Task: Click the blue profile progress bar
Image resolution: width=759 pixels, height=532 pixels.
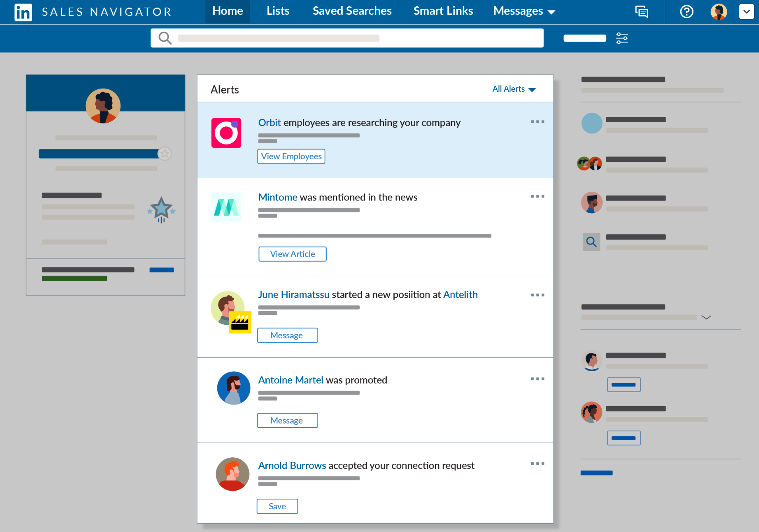Action: click(99, 154)
